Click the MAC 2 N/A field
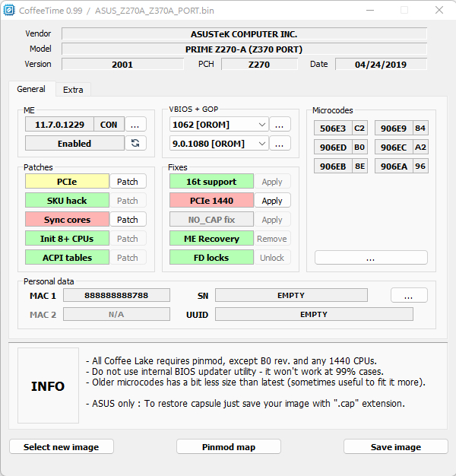The image size is (456, 476). [116, 314]
